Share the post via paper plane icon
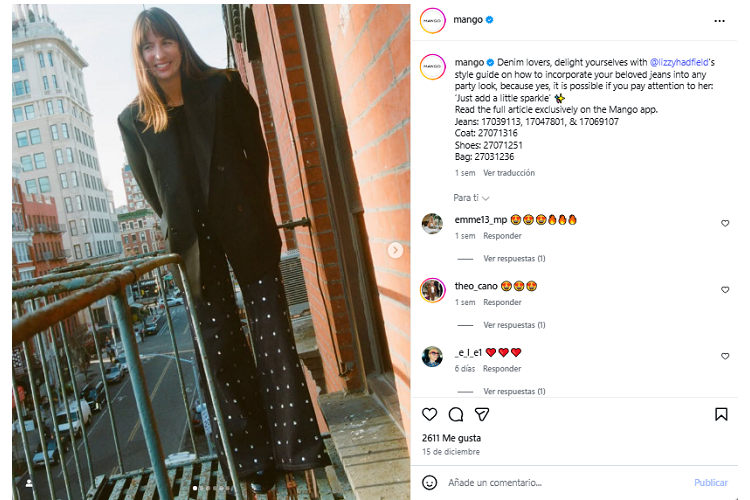Screen dimensions: 750x500 [x=482, y=414]
